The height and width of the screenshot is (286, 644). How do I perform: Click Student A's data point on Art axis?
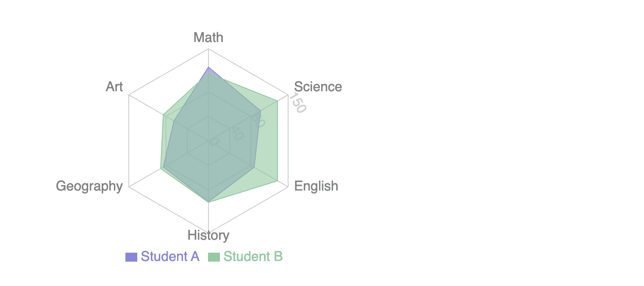click(x=173, y=121)
